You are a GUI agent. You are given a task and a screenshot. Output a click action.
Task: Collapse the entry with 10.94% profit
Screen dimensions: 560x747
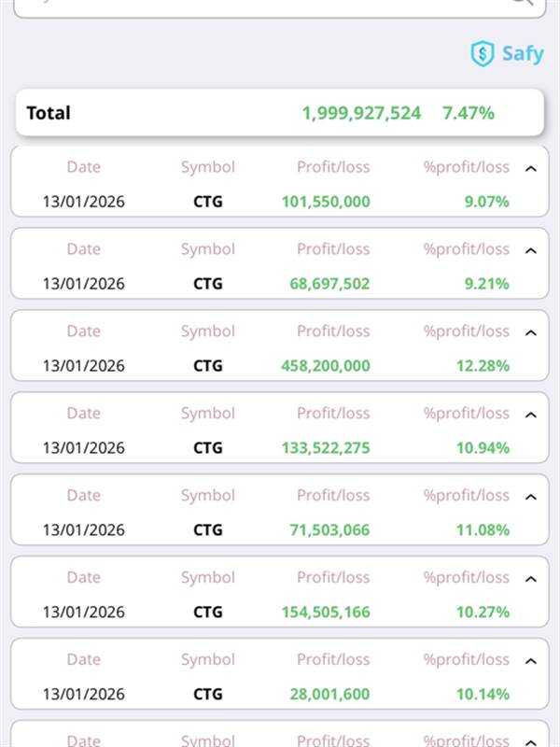tap(531, 415)
